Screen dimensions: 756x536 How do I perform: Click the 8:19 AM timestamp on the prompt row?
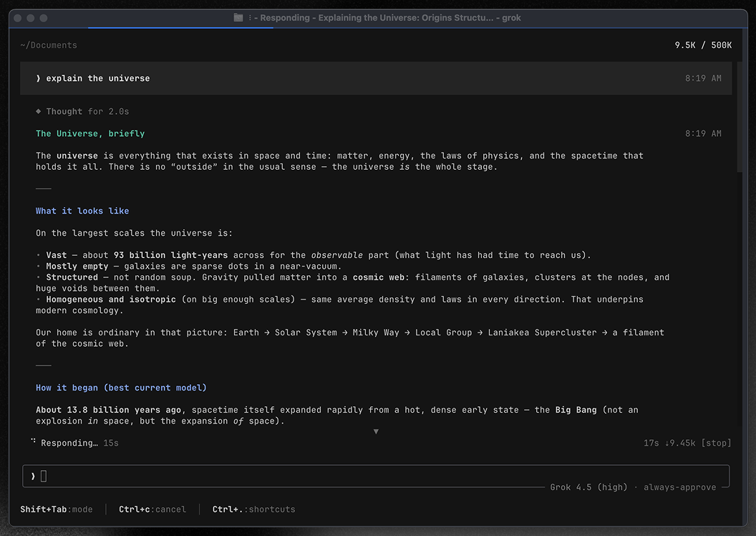tap(704, 78)
